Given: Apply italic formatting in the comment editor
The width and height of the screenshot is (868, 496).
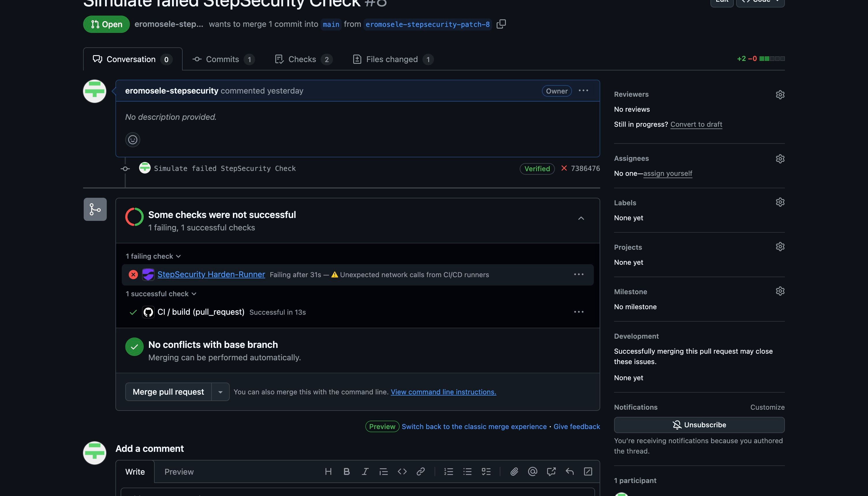Looking at the screenshot, I should pyautogui.click(x=365, y=471).
